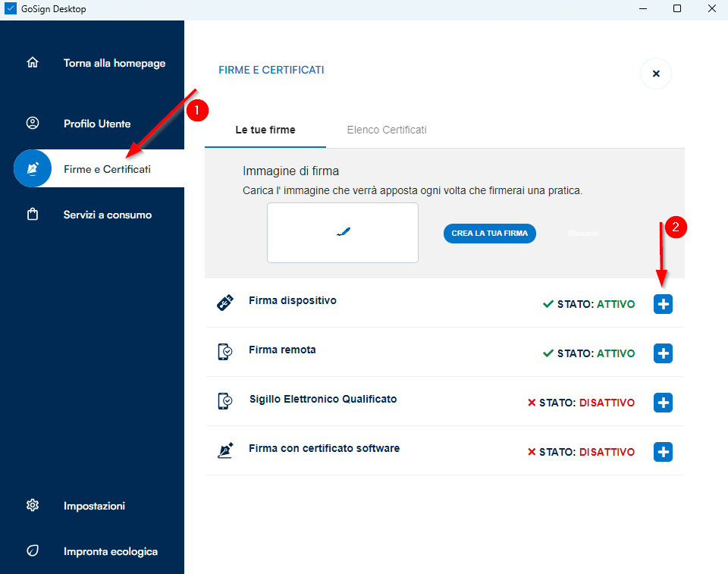Click the signature image preview box
Screen dimensions: 728x574
pyautogui.click(x=343, y=233)
